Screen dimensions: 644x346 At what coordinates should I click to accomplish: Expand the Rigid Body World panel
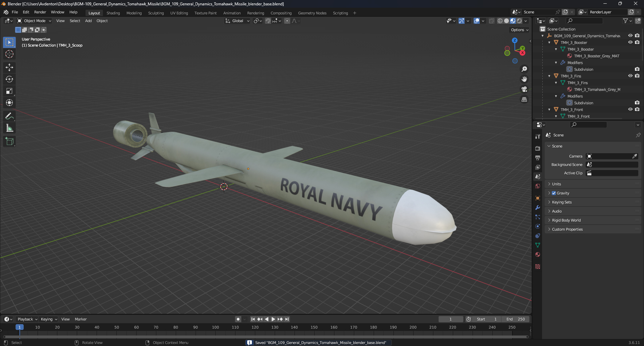point(593,220)
